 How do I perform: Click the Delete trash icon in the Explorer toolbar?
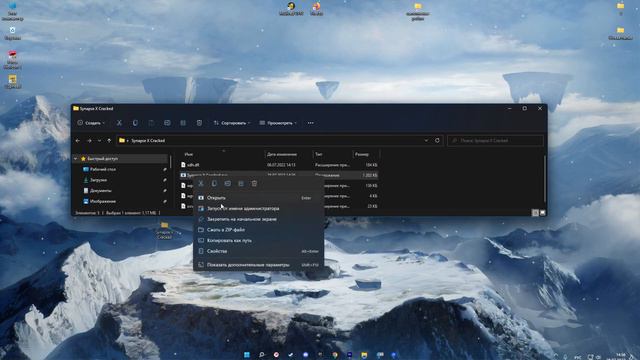(x=199, y=123)
